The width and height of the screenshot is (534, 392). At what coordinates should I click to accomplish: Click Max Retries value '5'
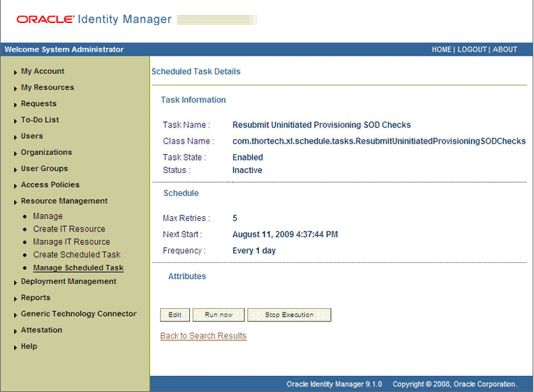click(235, 218)
